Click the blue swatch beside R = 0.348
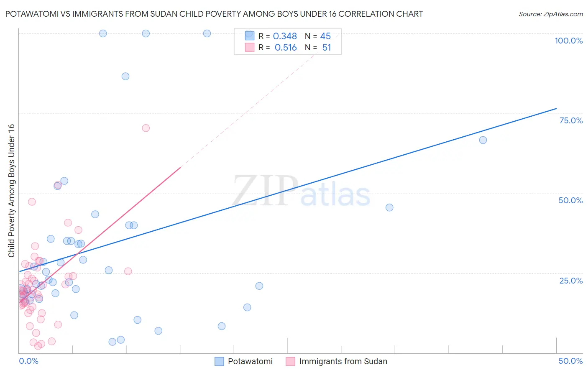Viewport: 588px width, 373px height. 250,36
